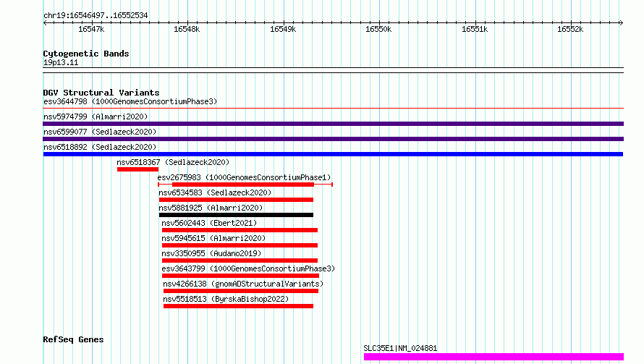Click the red esv3643799 variant bar

pyautogui.click(x=240, y=276)
